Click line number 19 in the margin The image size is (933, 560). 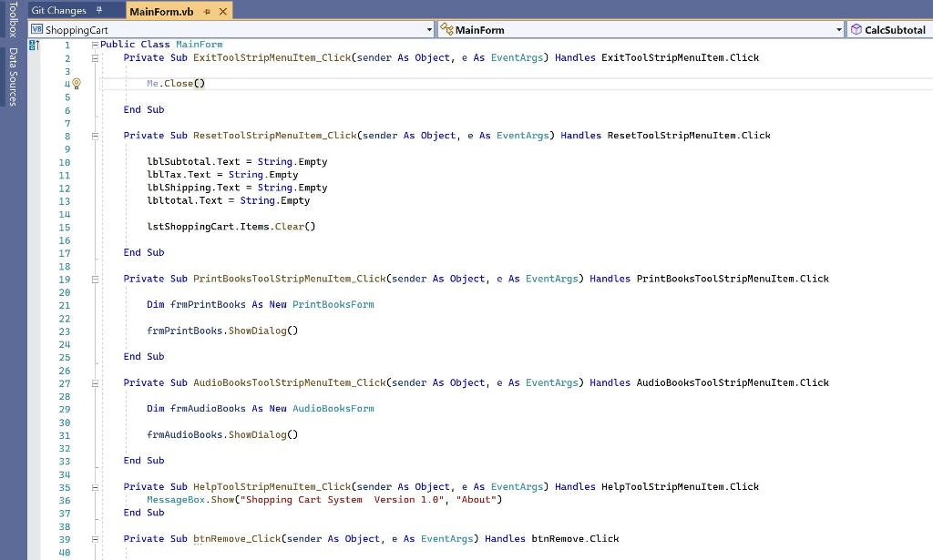pos(65,280)
